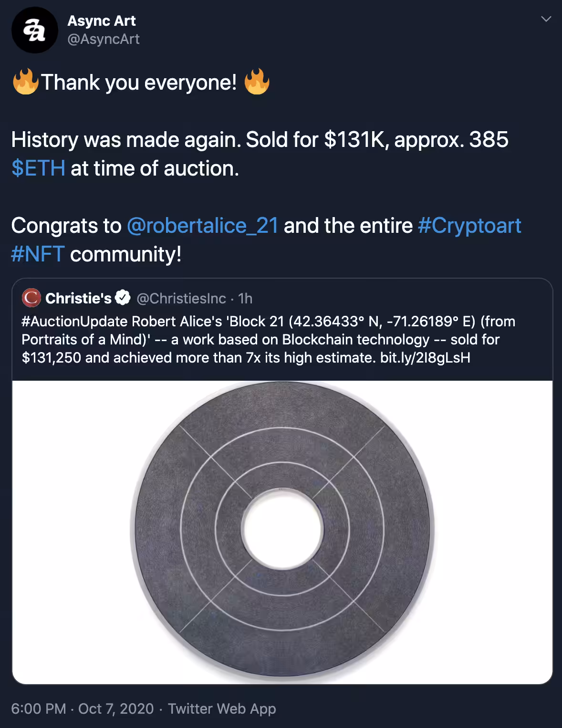The image size is (562, 728).
Task: Open the #Cryptoart hashtag
Action: (469, 225)
